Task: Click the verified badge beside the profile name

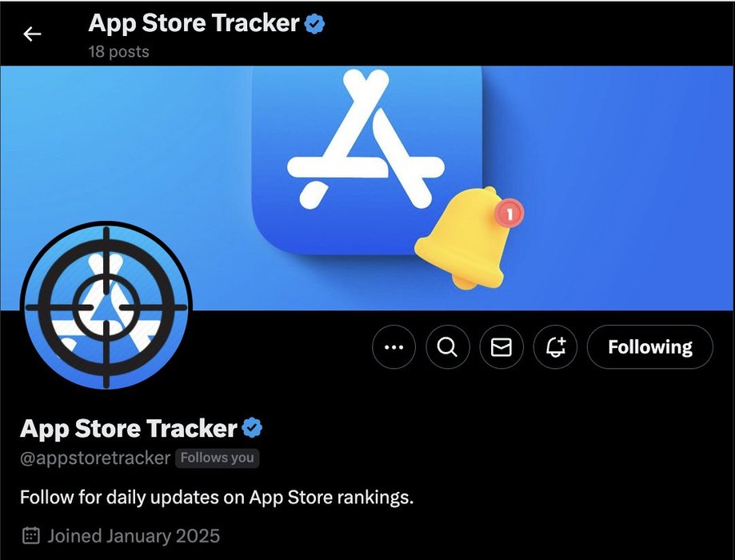Action: tap(252, 428)
